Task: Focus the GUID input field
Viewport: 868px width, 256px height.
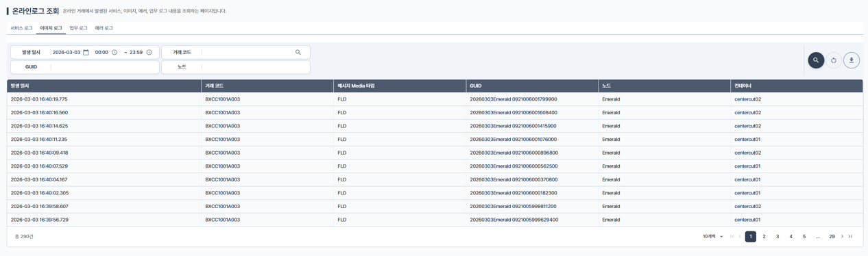Action: pos(105,67)
